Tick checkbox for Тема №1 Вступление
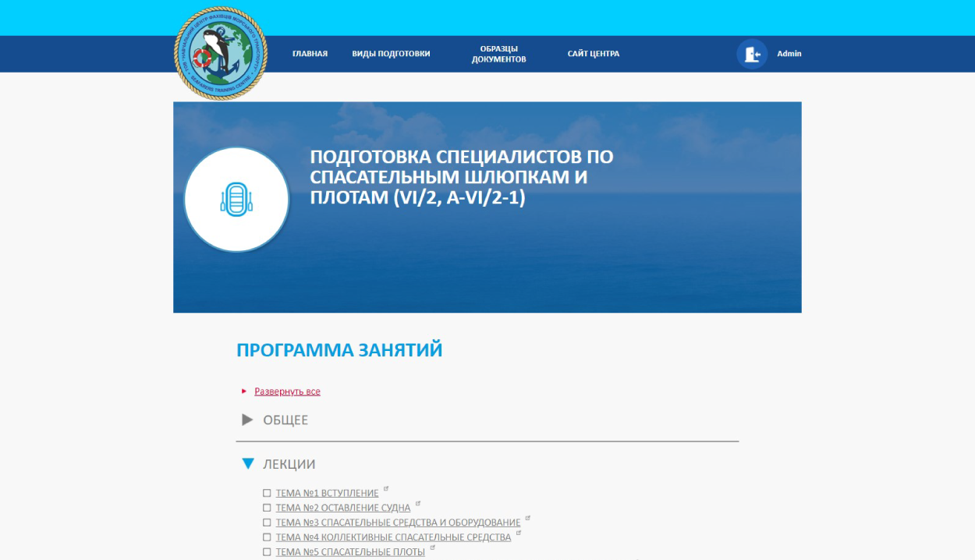The width and height of the screenshot is (975, 560). [x=267, y=493]
